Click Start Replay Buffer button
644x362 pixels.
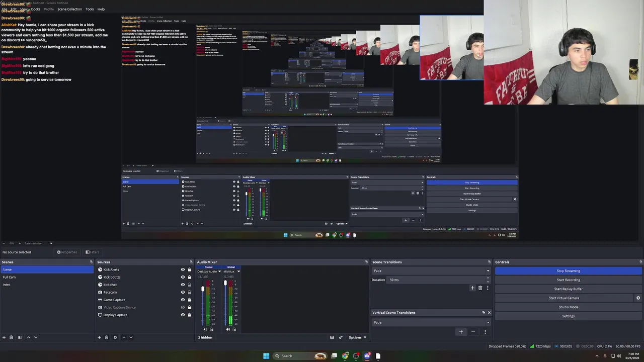569,289
